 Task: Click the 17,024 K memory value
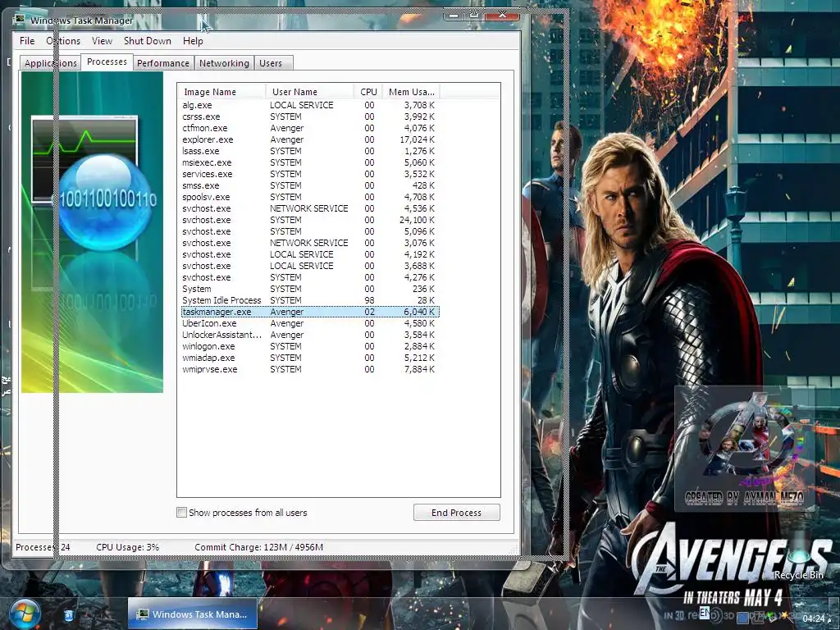tap(417, 139)
